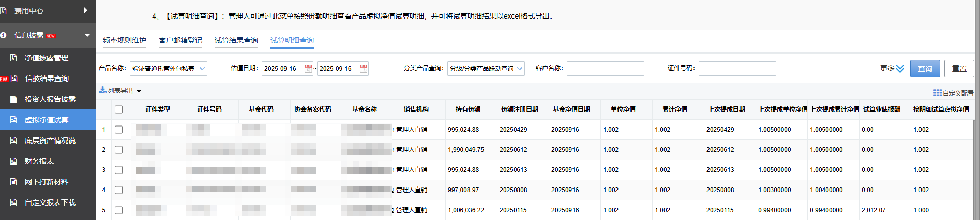This screenshot has height=220, width=980.
Task: Open 自定义报表下载 in the sidebar
Action: 48,202
